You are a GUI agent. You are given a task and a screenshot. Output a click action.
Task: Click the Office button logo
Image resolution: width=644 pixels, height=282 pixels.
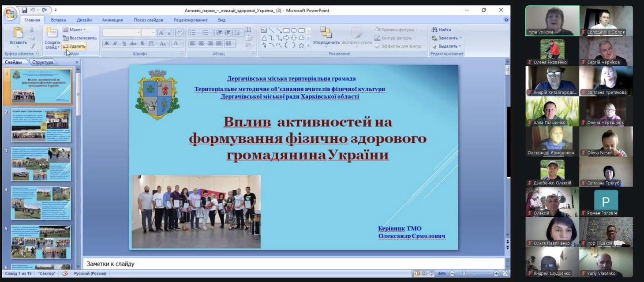click(10, 14)
